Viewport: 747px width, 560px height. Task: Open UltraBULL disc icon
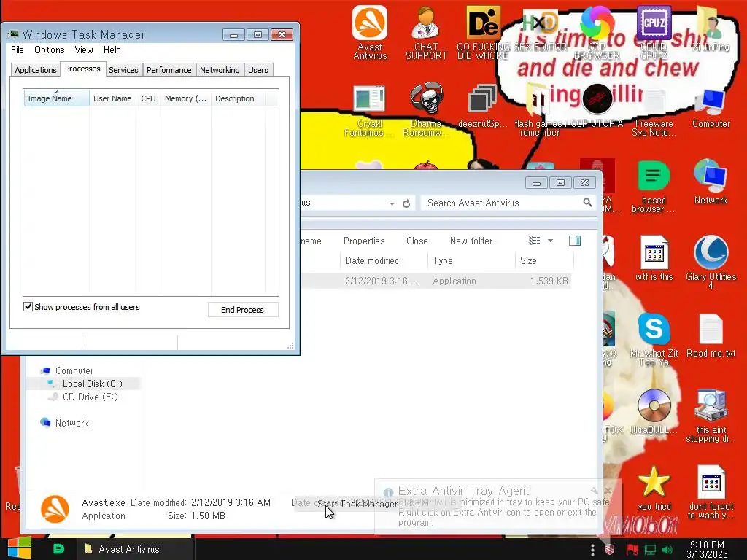(654, 412)
